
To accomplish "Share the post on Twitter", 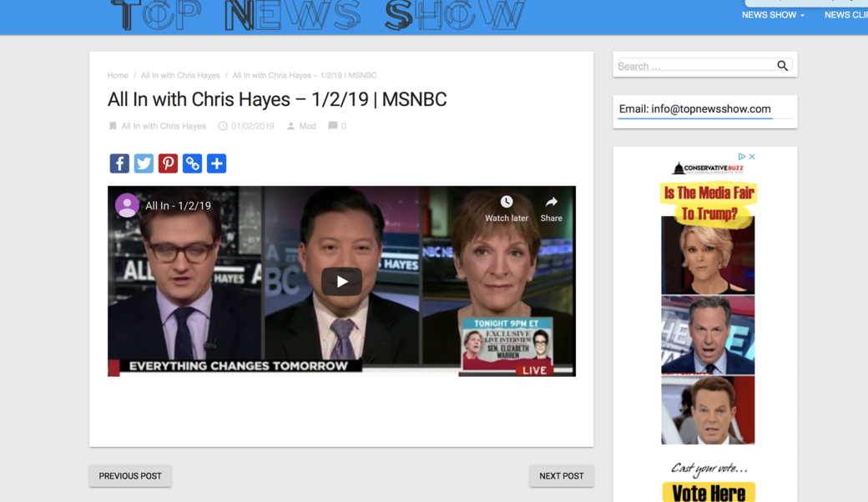I will (x=144, y=163).
